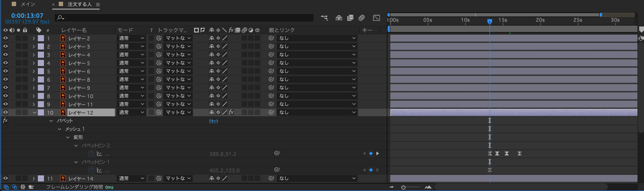Screen dimensions: 644x191
Task: Toggle layer switches pane icon at bottom
Action: [6, 187]
